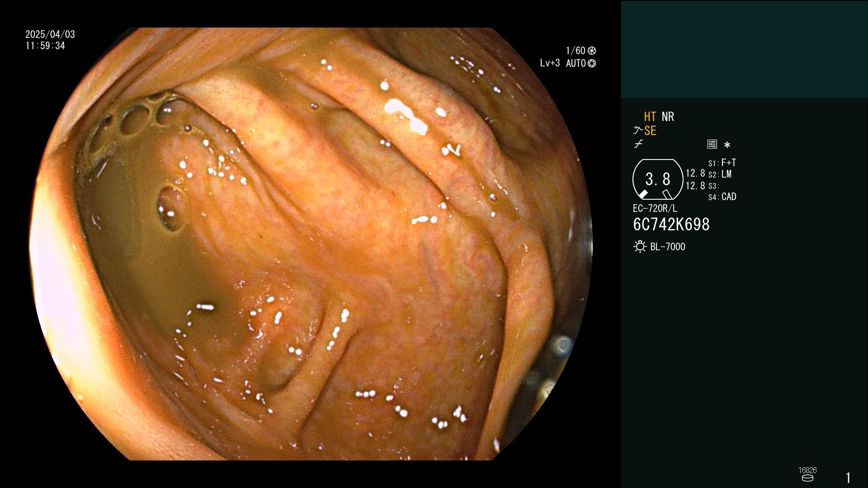The image size is (868, 488).
Task: Click the BL-7000 light source label
Action: click(668, 247)
